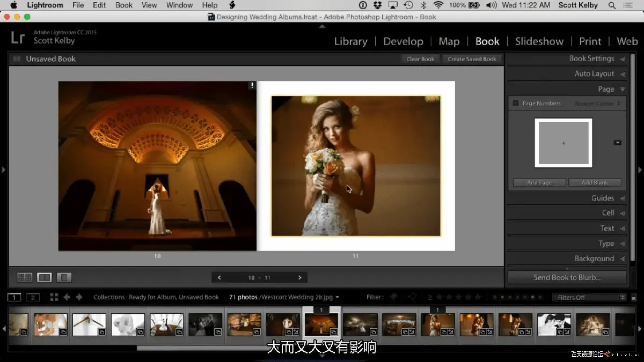Click the page layout picker arrow button
644x362 pixels.
pos(617,143)
